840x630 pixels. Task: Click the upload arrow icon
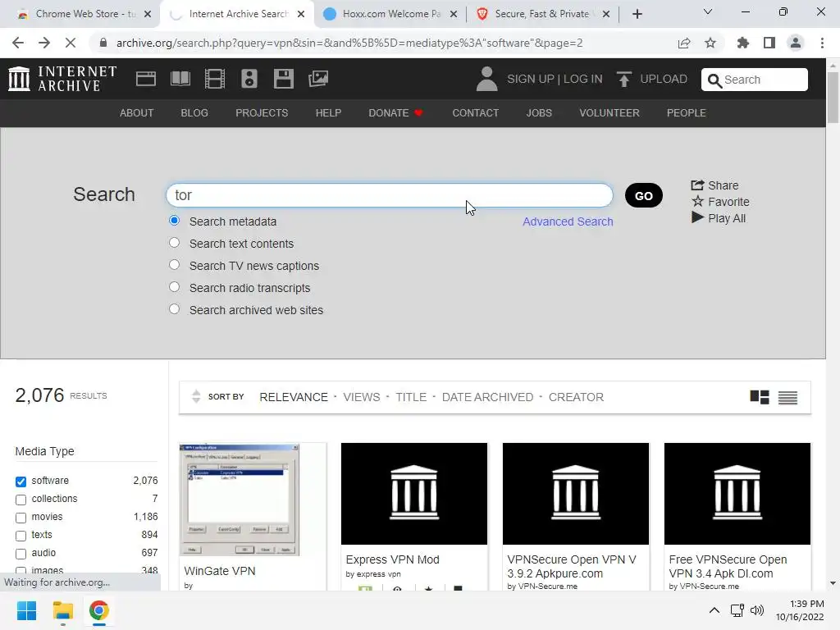point(623,79)
